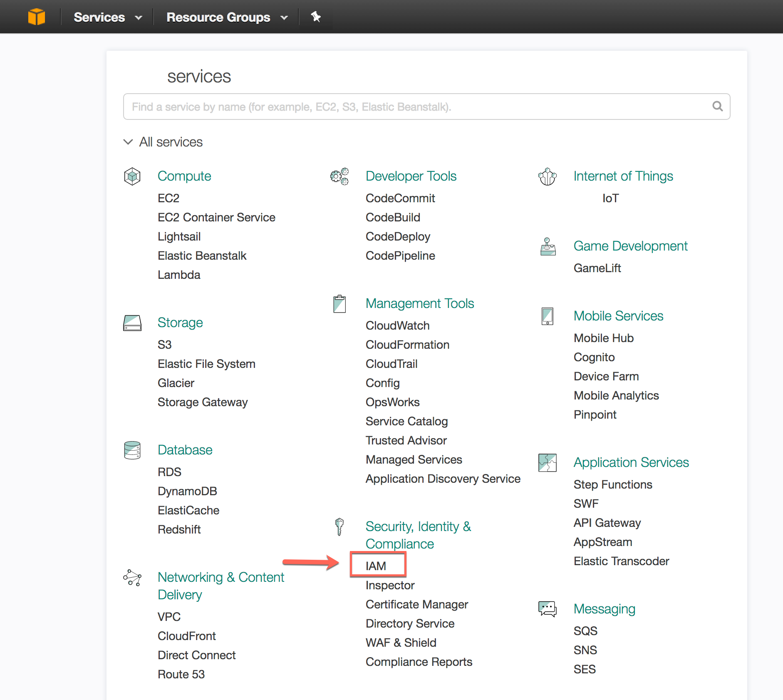Click the Developer Tools gears icon

[339, 176]
